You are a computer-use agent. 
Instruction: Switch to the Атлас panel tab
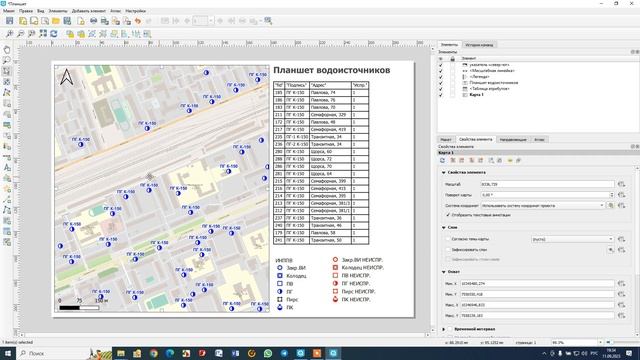pos(539,140)
